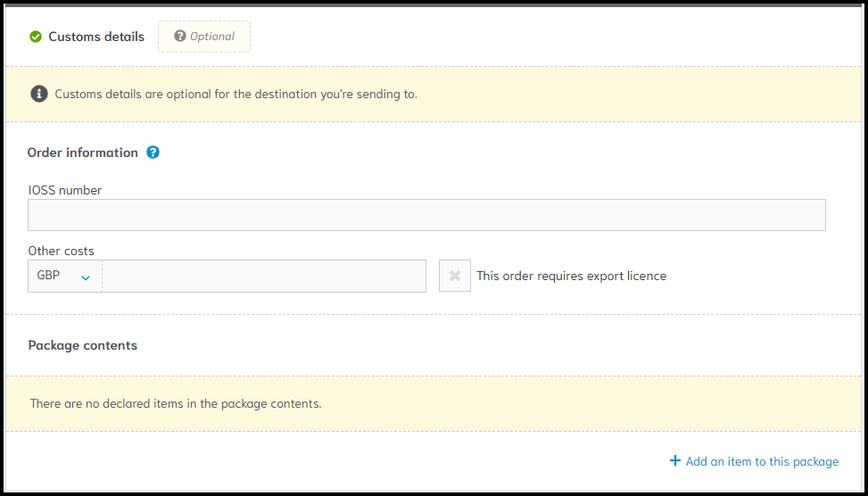Click the 'Customs details are optional' message text
Image resolution: width=868 pixels, height=496 pixels.
236,94
